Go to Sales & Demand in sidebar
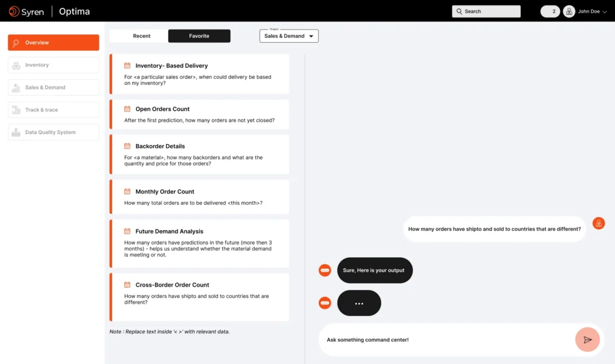Viewport: 615px width, 364px height. click(53, 88)
